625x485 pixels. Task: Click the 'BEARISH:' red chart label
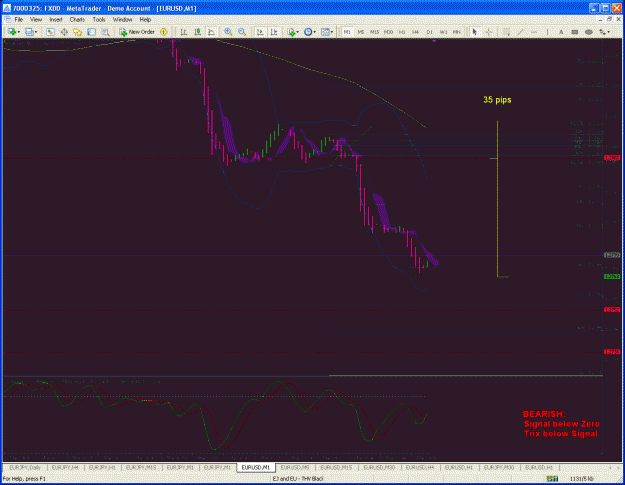click(x=544, y=414)
